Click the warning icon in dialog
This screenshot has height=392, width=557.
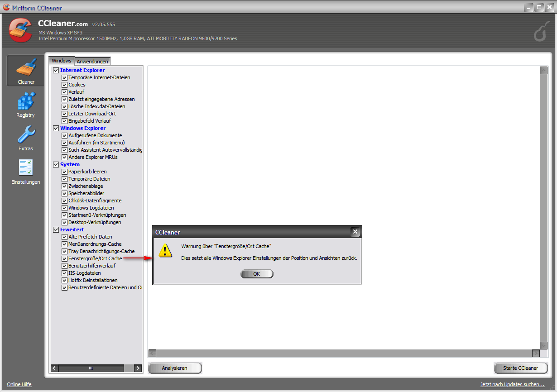pos(166,250)
